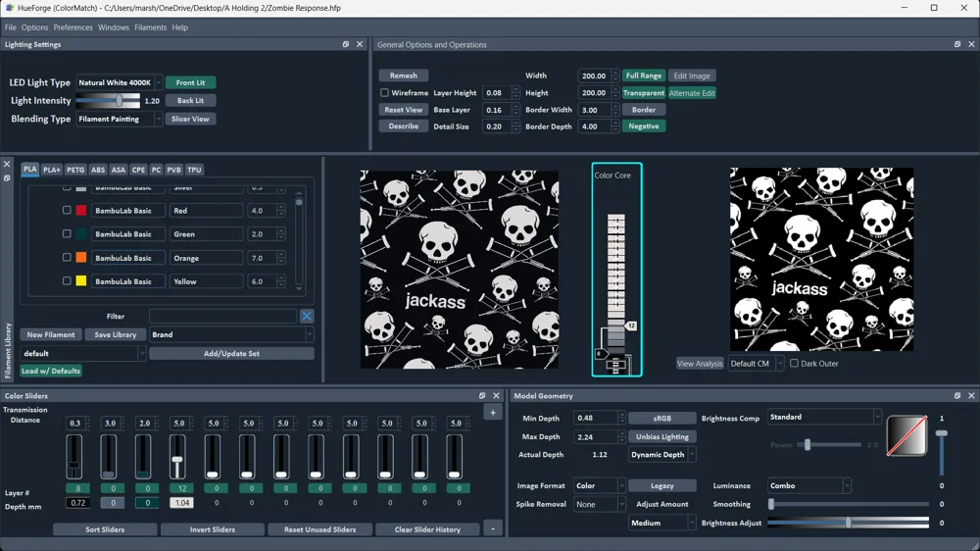
Task: Click the Remesh button
Action: 403,75
